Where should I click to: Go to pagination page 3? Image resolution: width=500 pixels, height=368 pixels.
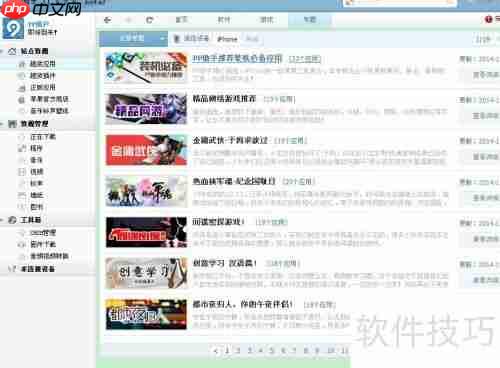pyautogui.click(x=250, y=350)
